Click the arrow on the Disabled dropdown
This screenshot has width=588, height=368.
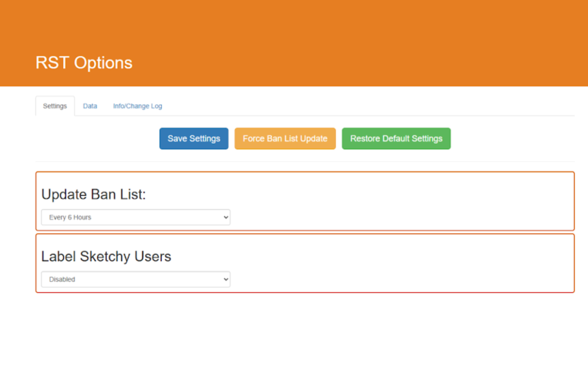[225, 279]
